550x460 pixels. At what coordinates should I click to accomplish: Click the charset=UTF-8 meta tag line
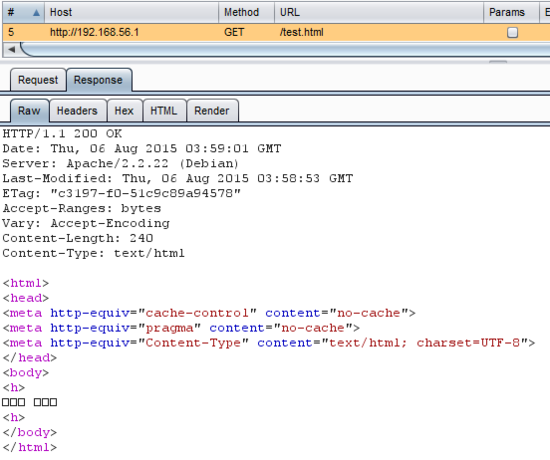[269, 343]
